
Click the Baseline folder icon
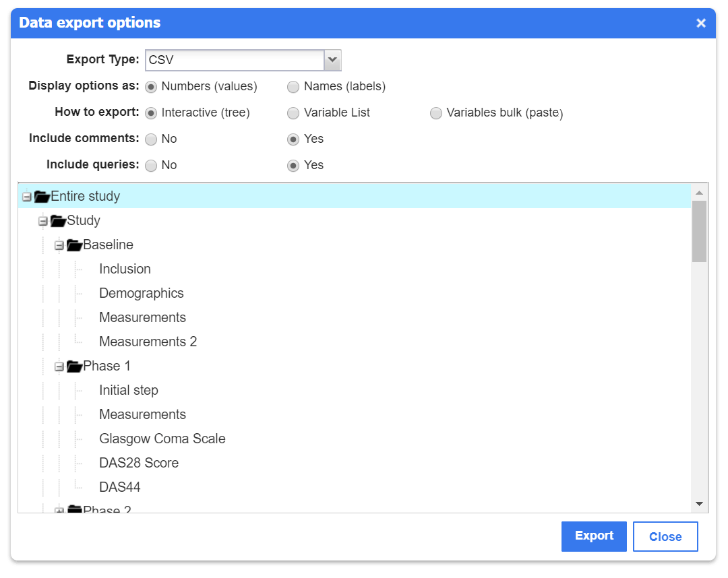pyautogui.click(x=74, y=245)
